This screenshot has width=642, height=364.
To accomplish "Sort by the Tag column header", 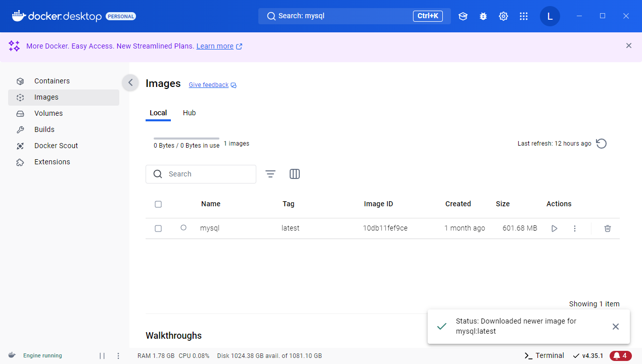I will 288,204.
